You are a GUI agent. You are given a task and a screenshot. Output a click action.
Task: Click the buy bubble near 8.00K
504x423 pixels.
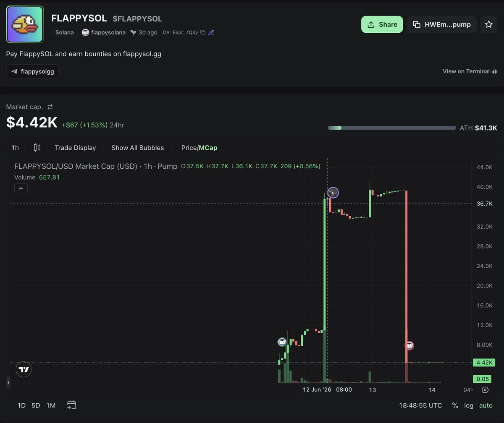tap(283, 342)
